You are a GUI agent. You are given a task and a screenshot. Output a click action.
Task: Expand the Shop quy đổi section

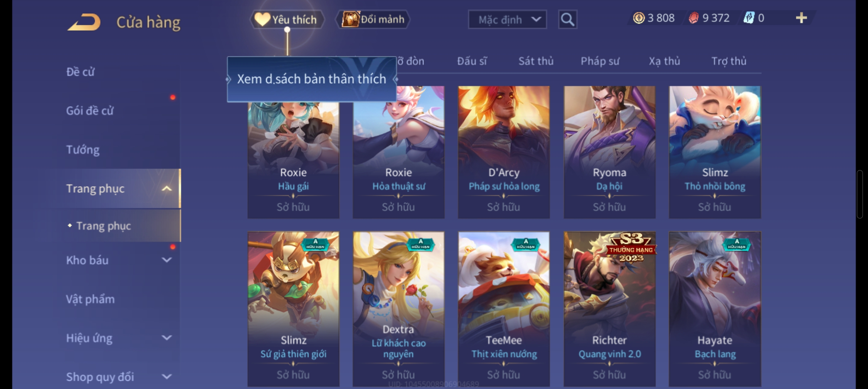(x=167, y=377)
